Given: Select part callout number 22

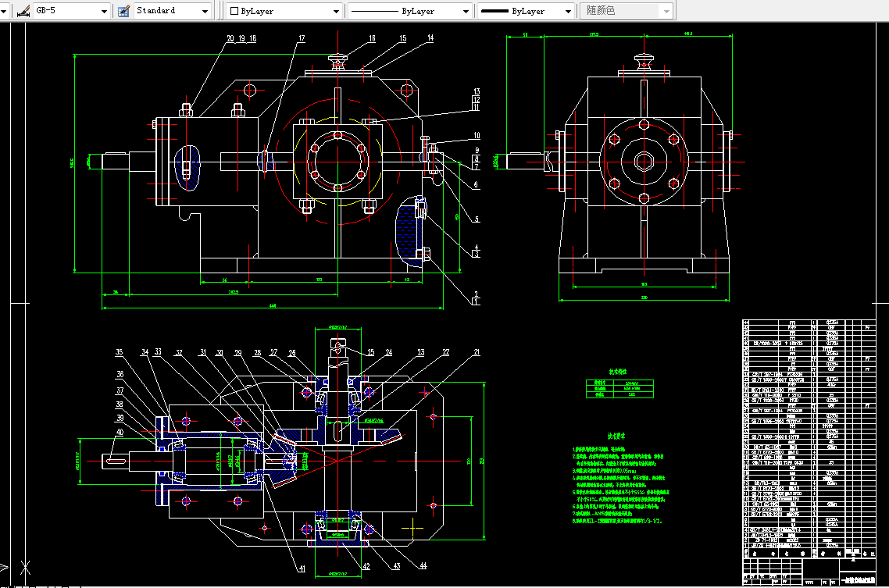Looking at the screenshot, I should (x=445, y=352).
